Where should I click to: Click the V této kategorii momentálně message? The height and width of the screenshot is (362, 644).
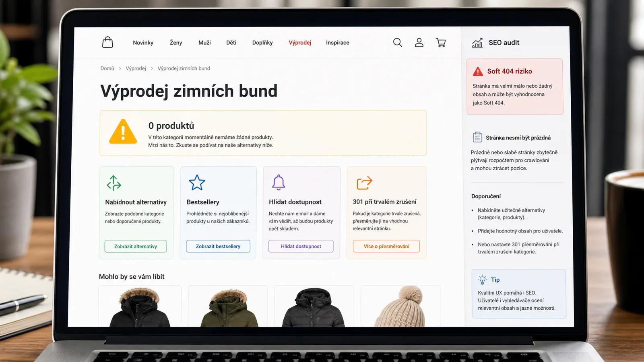point(210,137)
